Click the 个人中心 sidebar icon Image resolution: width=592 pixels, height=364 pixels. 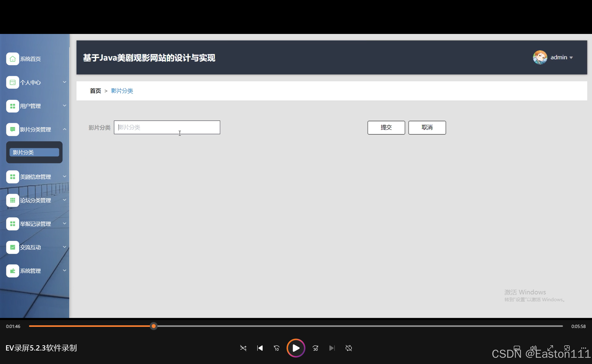(13, 82)
